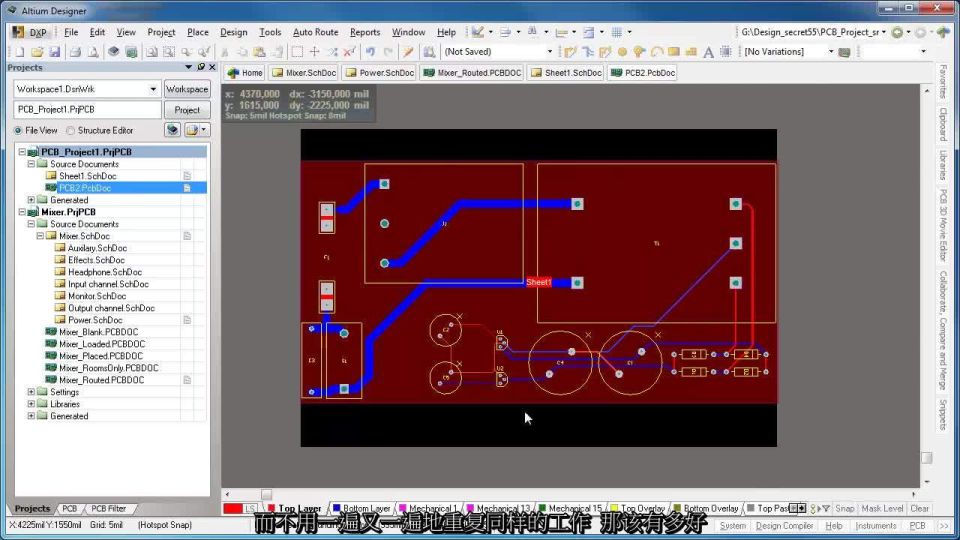
Task: Click the Workspace button
Action: coord(187,89)
